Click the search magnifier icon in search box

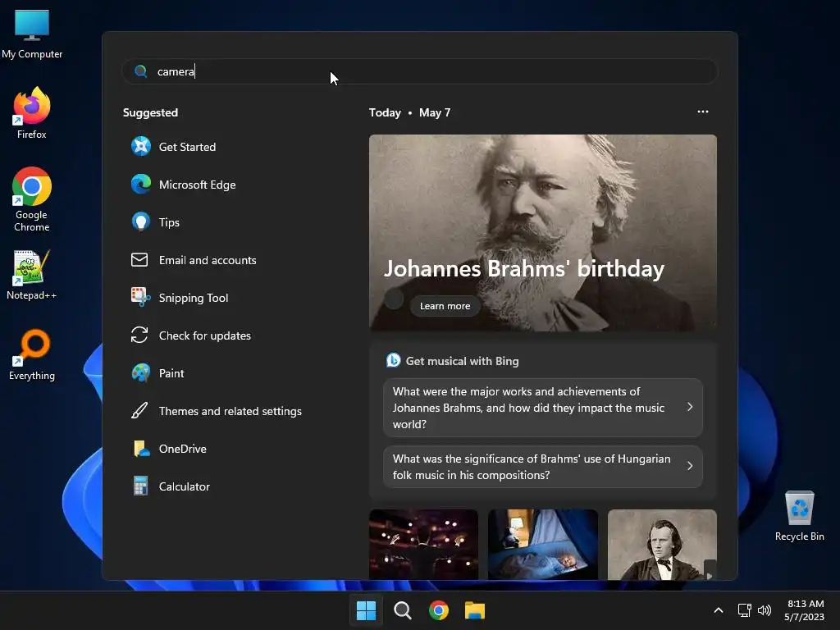coord(141,71)
